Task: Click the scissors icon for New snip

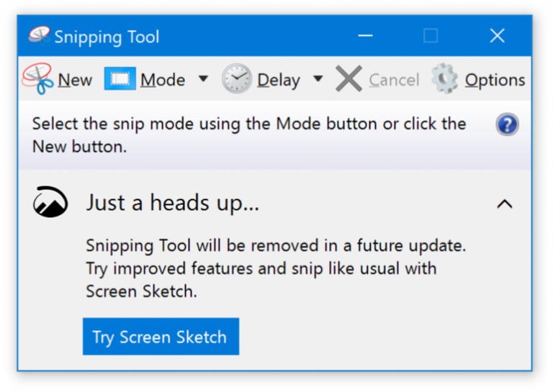Action: coord(37,79)
